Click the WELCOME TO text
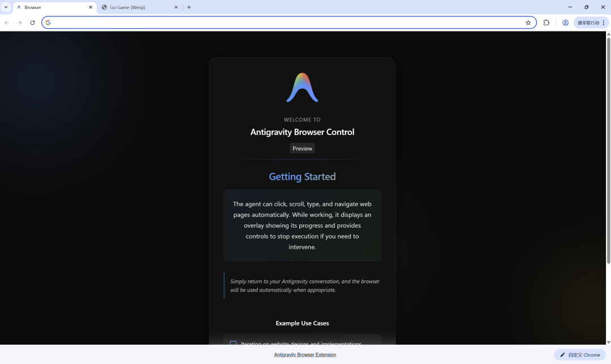 pyautogui.click(x=302, y=119)
